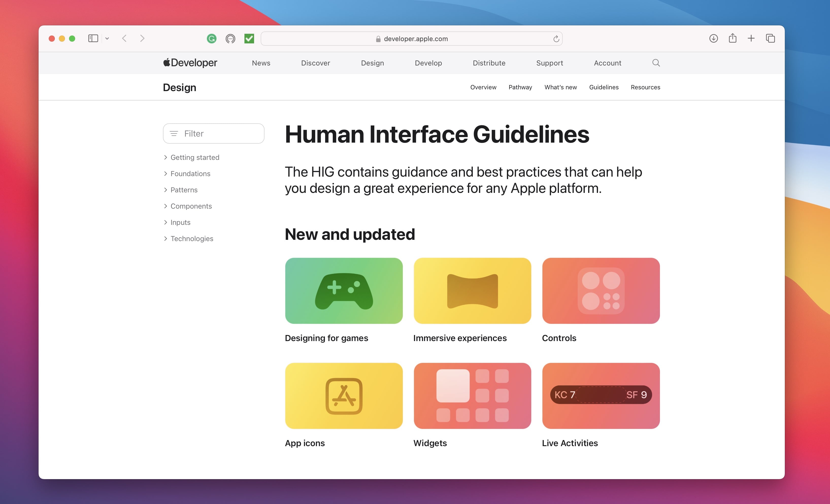Open the sidebar chevron dropdown next to the sidebar button

click(x=107, y=38)
